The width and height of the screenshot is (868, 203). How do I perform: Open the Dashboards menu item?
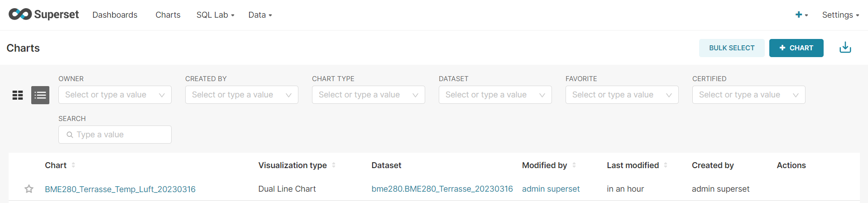coord(115,15)
